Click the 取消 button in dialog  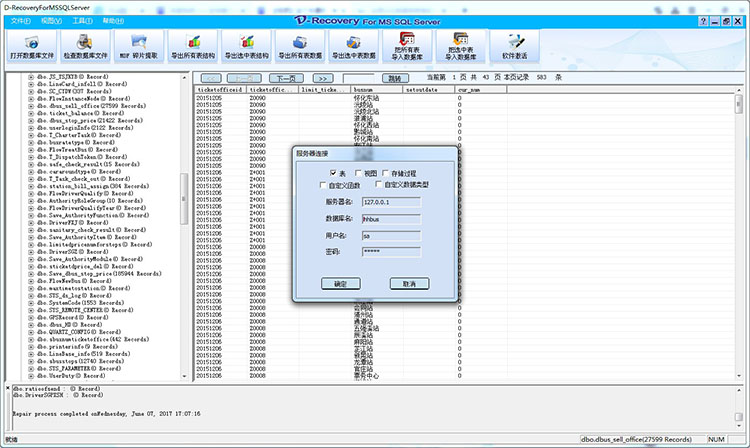(409, 284)
